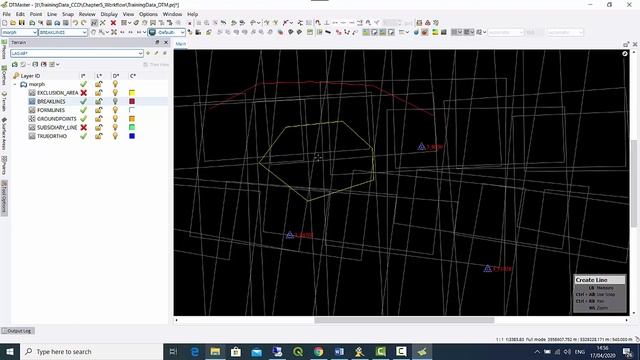
Task: Open the dropdown arrow next to zoom tool
Action: pyautogui.click(x=107, y=32)
